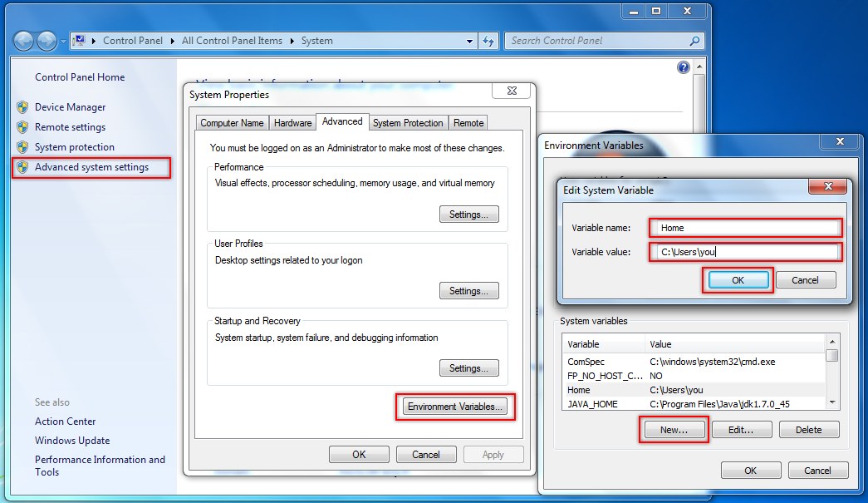Expand the breadcrumb arrow after All Control Panel Items
Image resolution: width=868 pixels, height=503 pixels.
(x=292, y=41)
